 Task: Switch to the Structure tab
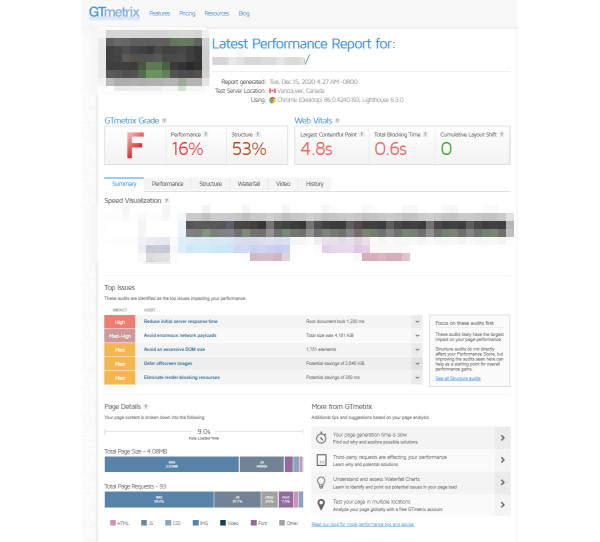click(210, 184)
